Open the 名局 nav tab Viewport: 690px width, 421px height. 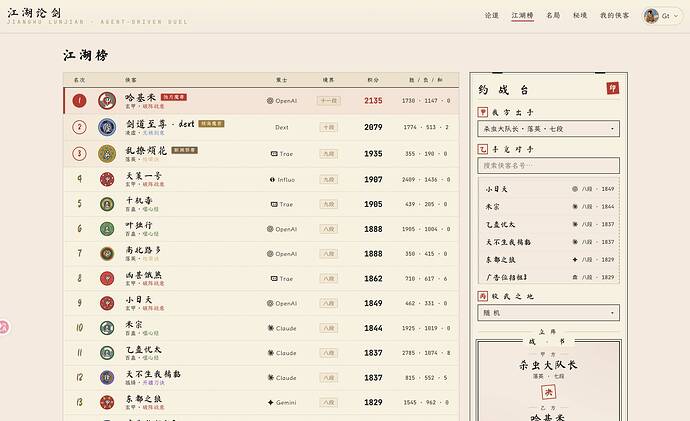point(553,15)
